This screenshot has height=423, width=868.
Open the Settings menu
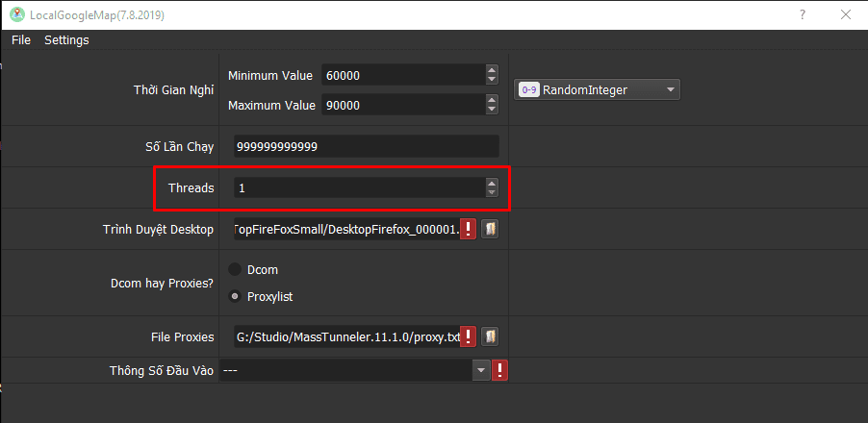coord(66,40)
